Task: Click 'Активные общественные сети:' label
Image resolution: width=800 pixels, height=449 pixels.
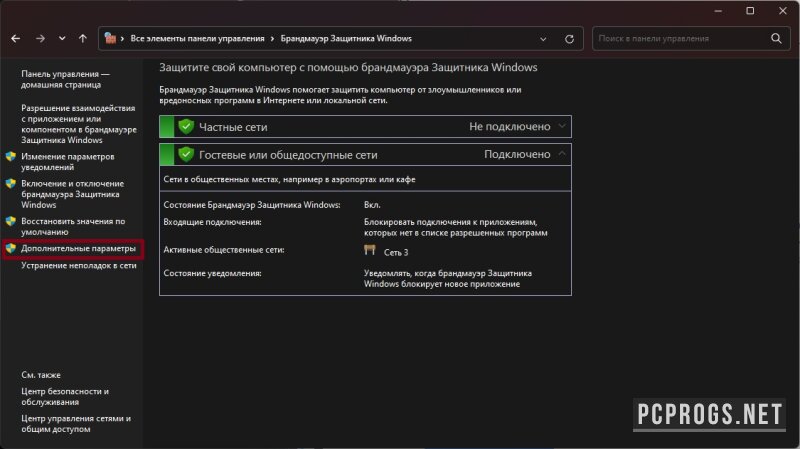Action: point(224,250)
